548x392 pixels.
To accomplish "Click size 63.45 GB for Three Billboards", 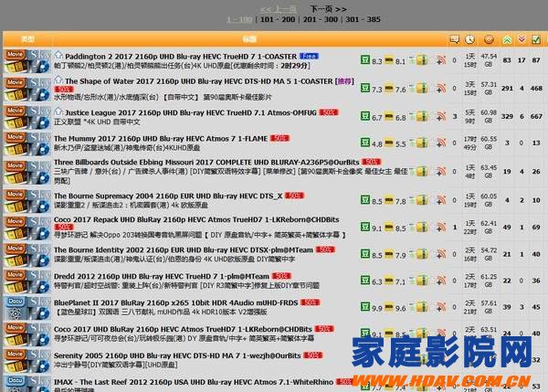I will coord(489,172).
